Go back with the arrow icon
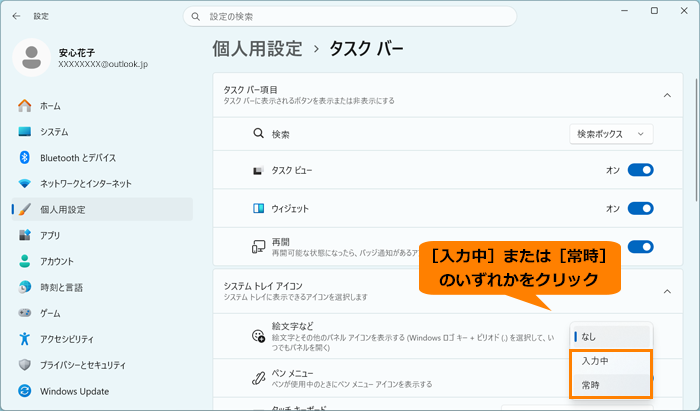Image resolution: width=700 pixels, height=411 pixels. click(x=17, y=16)
